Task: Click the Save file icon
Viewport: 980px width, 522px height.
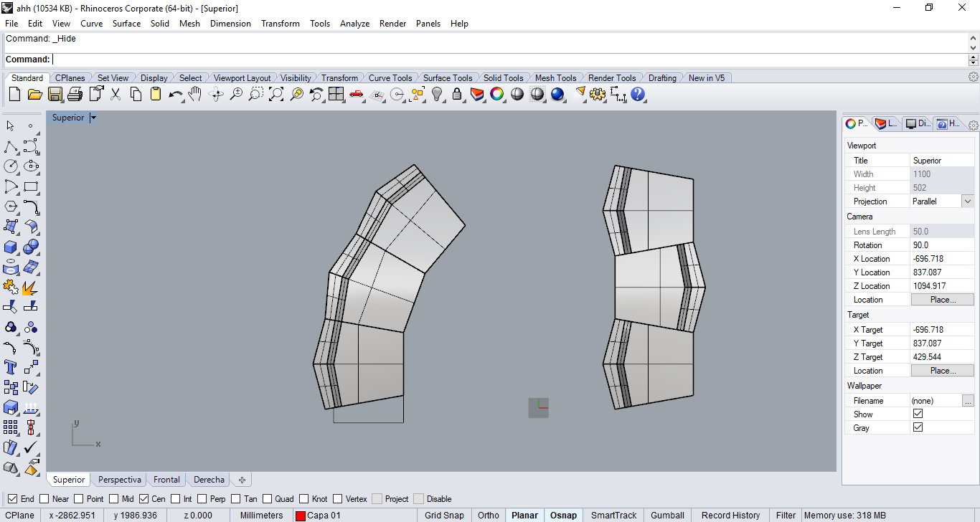Action: [x=55, y=94]
